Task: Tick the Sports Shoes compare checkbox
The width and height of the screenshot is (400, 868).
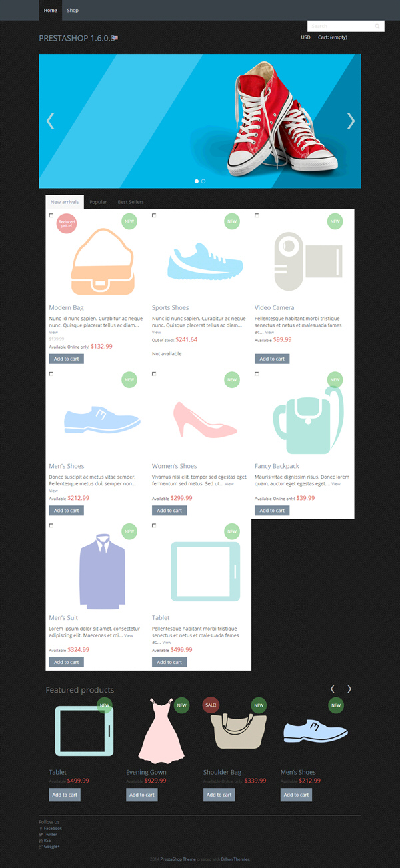Action: pos(154,215)
